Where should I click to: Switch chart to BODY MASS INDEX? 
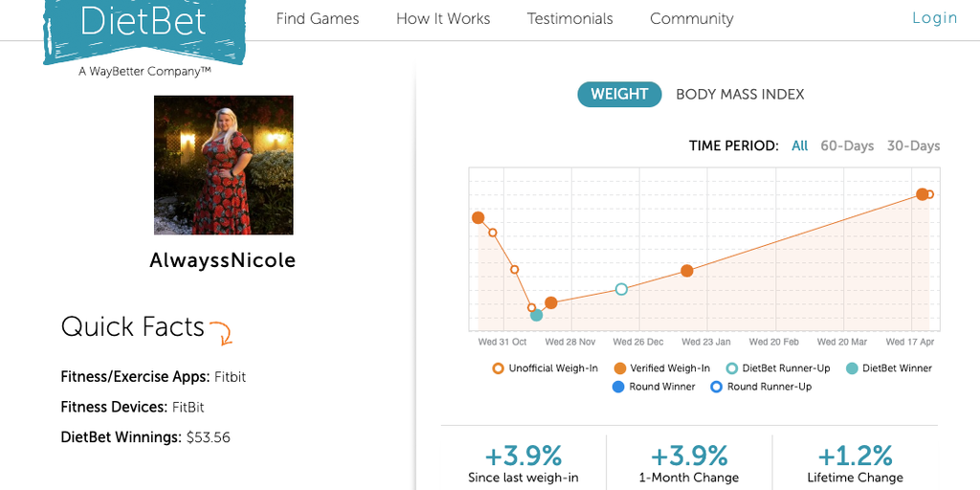pos(740,95)
